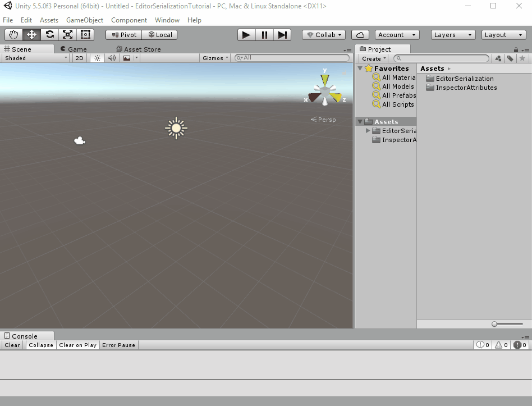Open the Layers dropdown
The height and width of the screenshot is (406, 532).
pyautogui.click(x=452, y=34)
